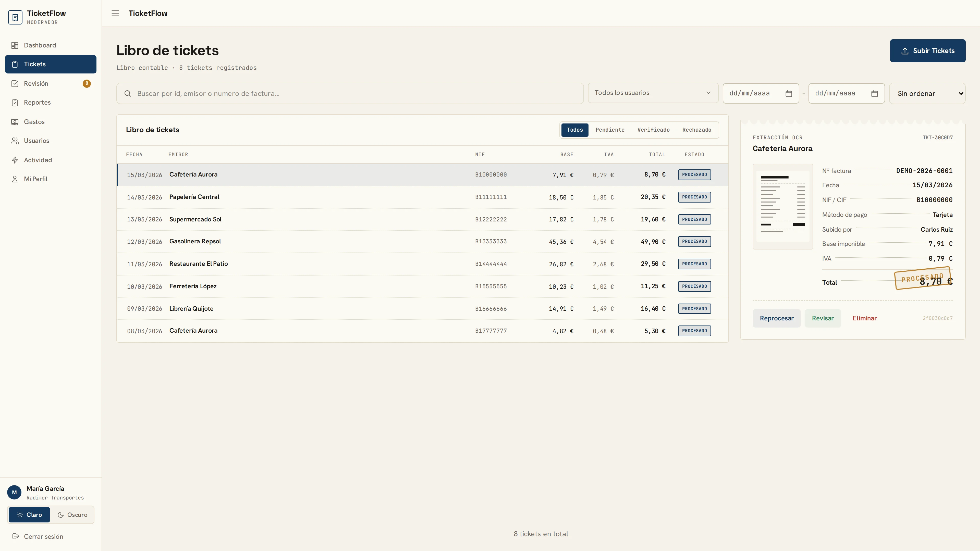Click the Mi Perfil person icon
Image resolution: width=980 pixels, height=551 pixels.
click(15, 179)
